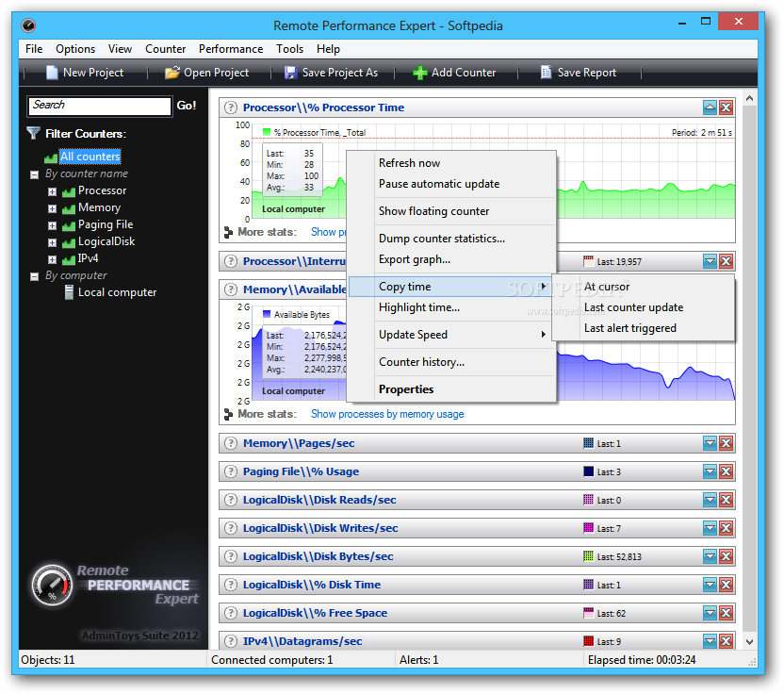Click help icon for IPv4 Datagrams/sec

pyautogui.click(x=231, y=641)
